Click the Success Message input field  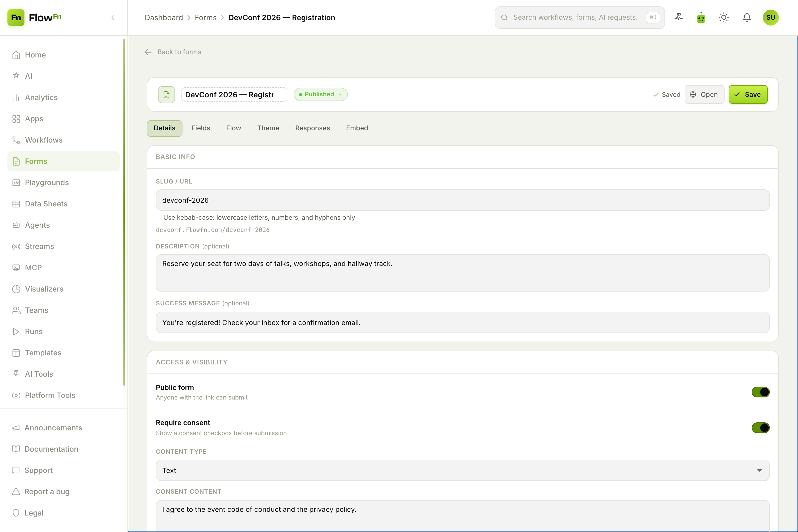coord(463,322)
